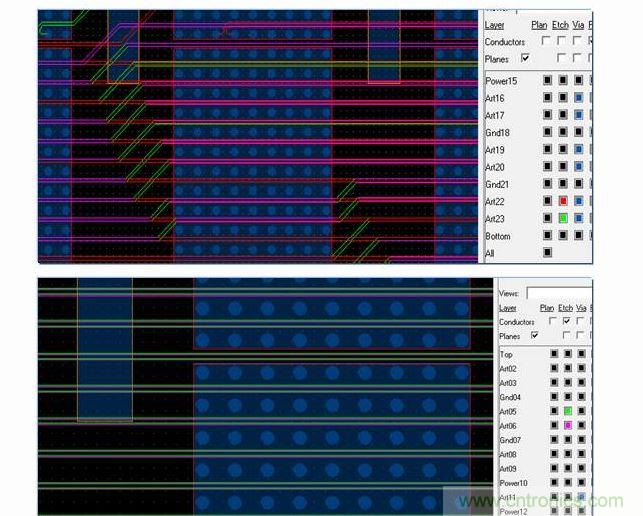Select the magenta Art06 Etch color box

tap(567, 426)
